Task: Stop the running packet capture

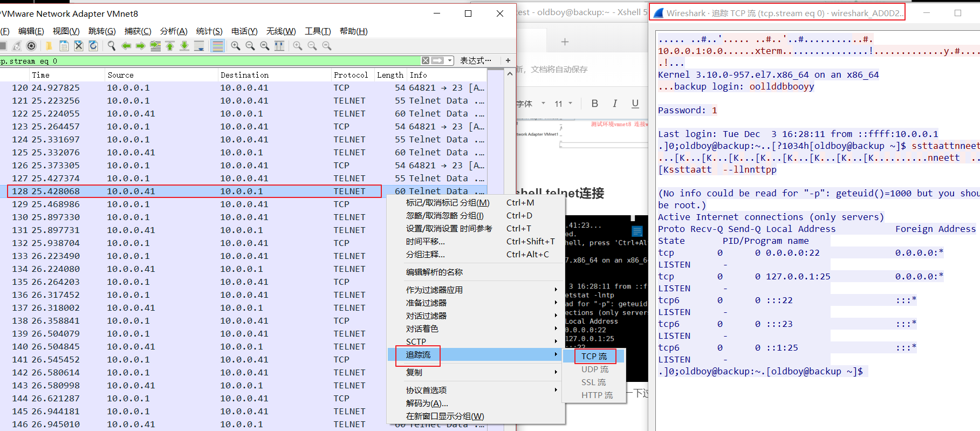Action: coord(3,46)
